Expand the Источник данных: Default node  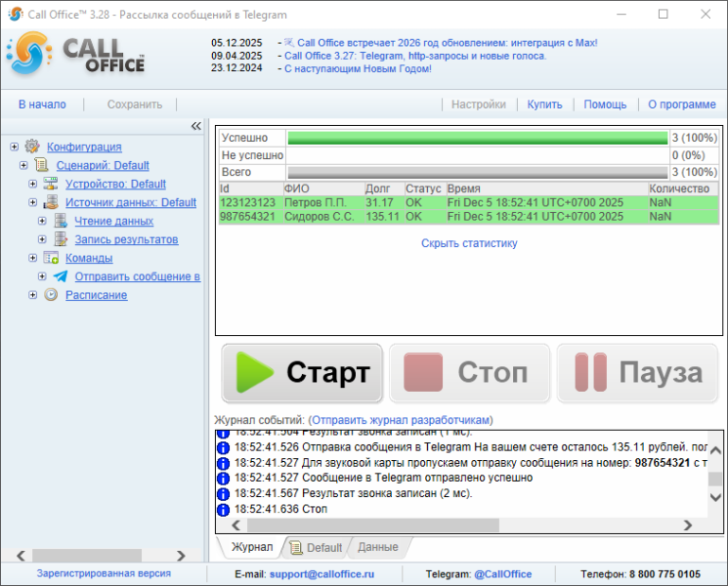pos(33,202)
